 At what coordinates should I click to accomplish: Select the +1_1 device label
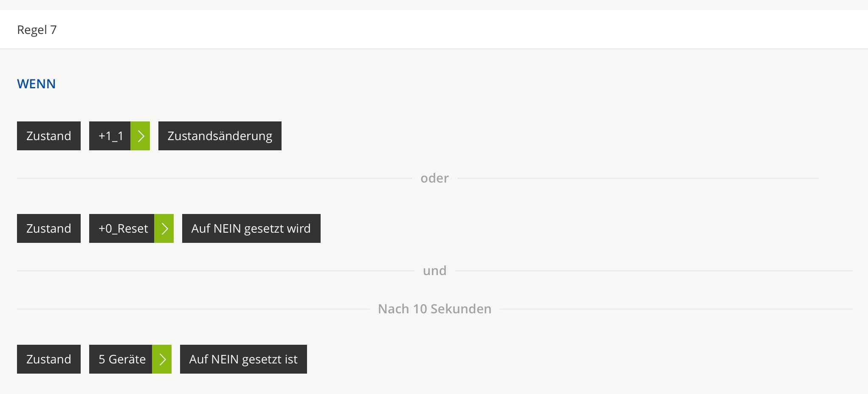(110, 136)
